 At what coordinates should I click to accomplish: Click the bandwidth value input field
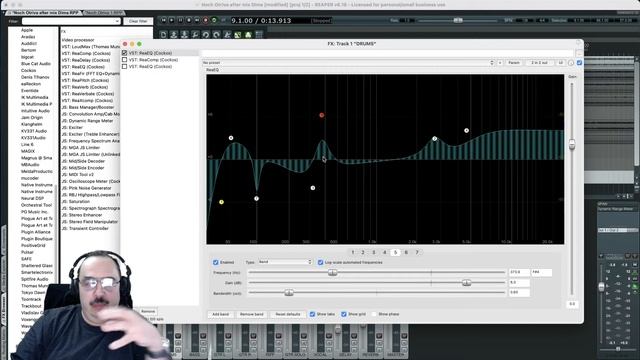pyautogui.click(x=519, y=293)
